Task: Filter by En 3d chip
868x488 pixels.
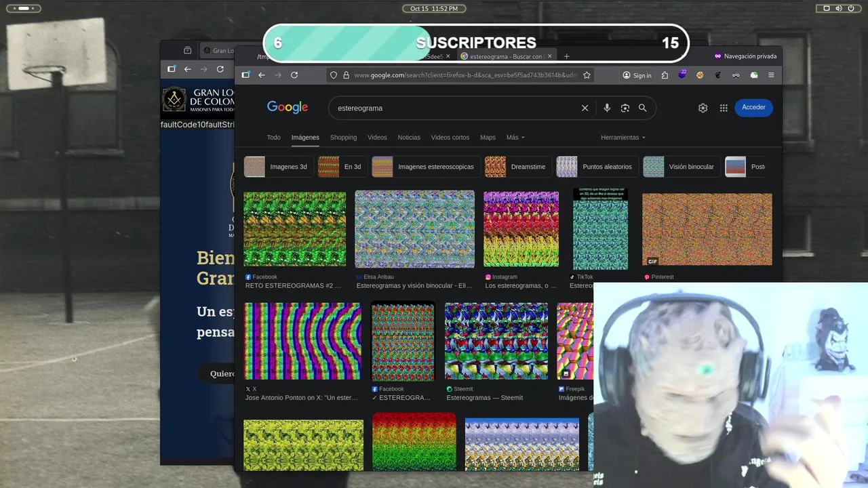Action: click(342, 167)
